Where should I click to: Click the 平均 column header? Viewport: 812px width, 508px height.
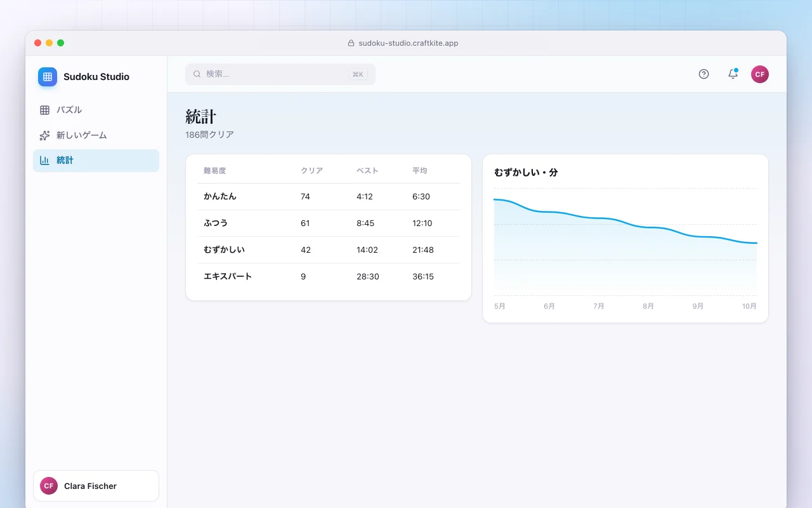pos(420,171)
